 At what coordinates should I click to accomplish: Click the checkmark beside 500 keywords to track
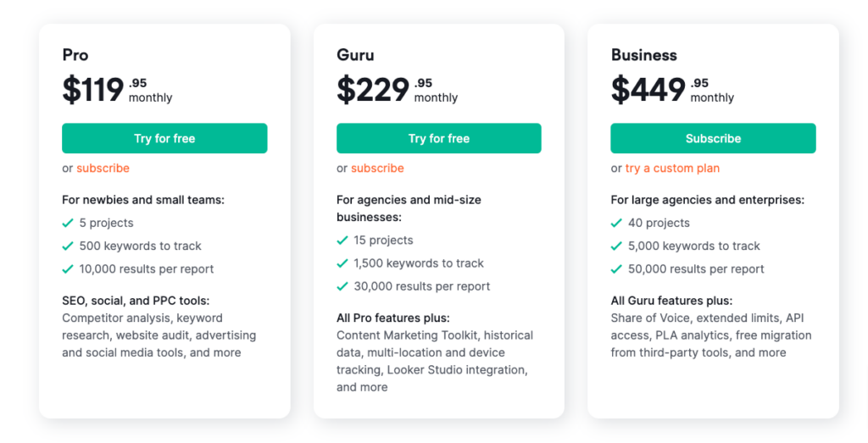click(x=68, y=246)
